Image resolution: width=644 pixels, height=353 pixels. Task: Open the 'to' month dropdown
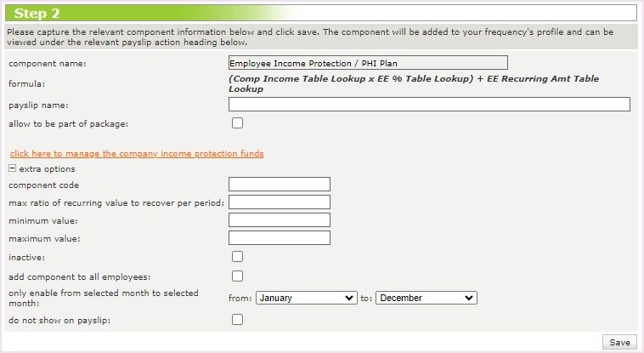[427, 298]
